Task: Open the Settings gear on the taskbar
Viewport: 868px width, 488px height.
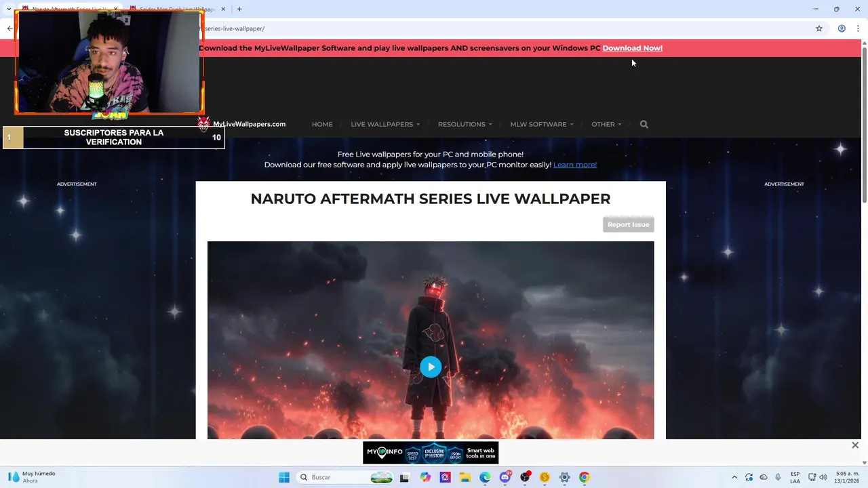Action: (564, 477)
